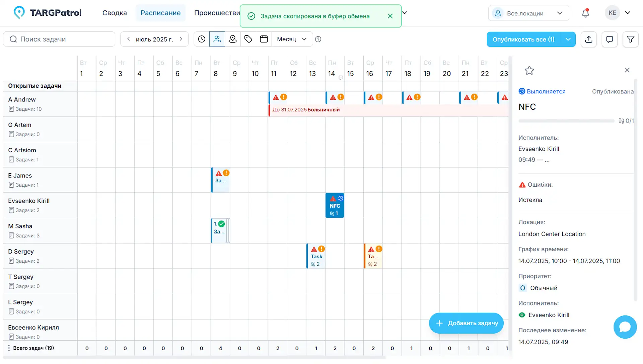Image resolution: width=643 pixels, height=364 pixels.
Task: Click the NFC task progress bar
Action: click(566, 121)
